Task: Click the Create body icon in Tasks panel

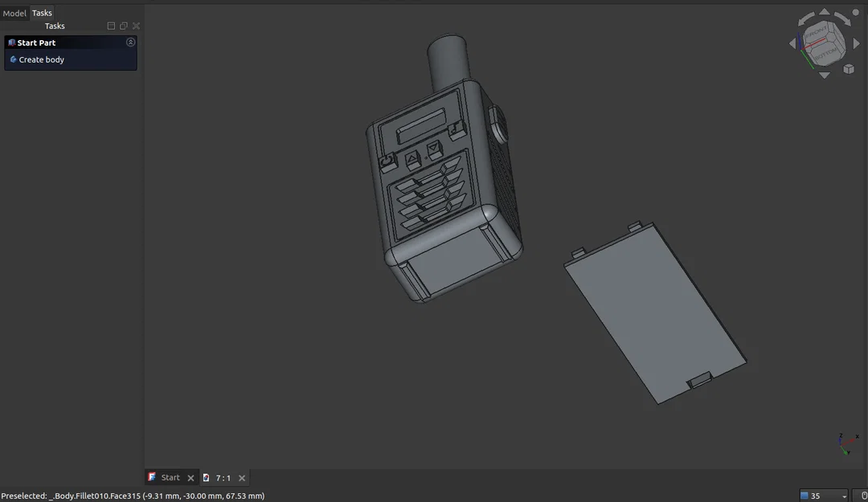Action: (x=13, y=59)
